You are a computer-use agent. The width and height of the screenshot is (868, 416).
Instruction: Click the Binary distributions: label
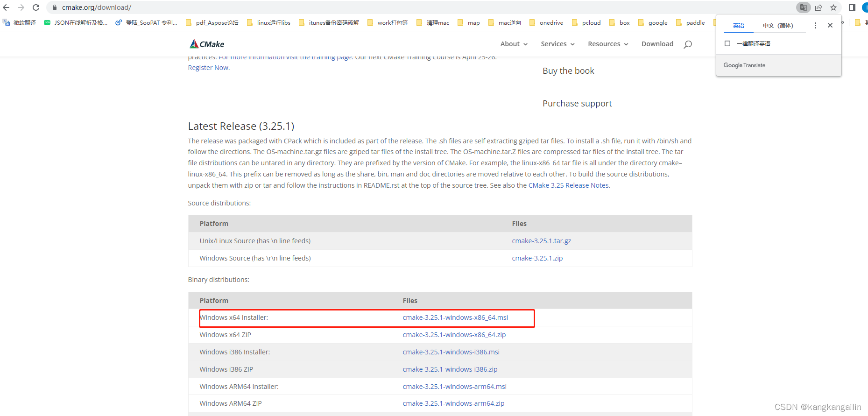tap(219, 280)
